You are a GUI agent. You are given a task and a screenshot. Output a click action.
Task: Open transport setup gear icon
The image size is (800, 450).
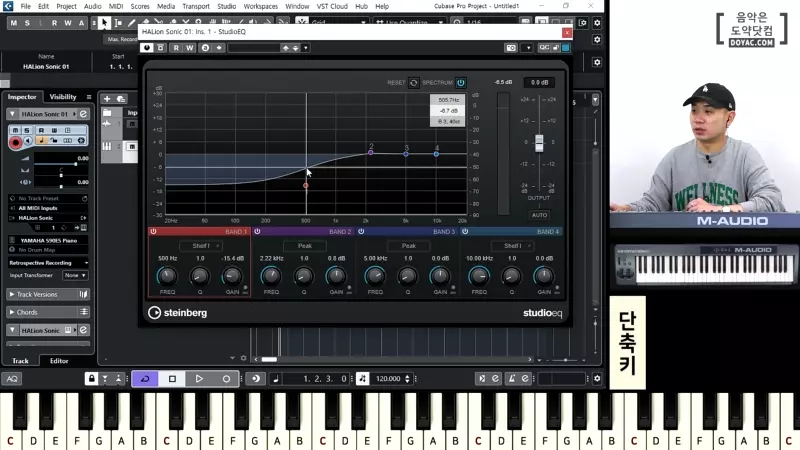[x=597, y=379]
